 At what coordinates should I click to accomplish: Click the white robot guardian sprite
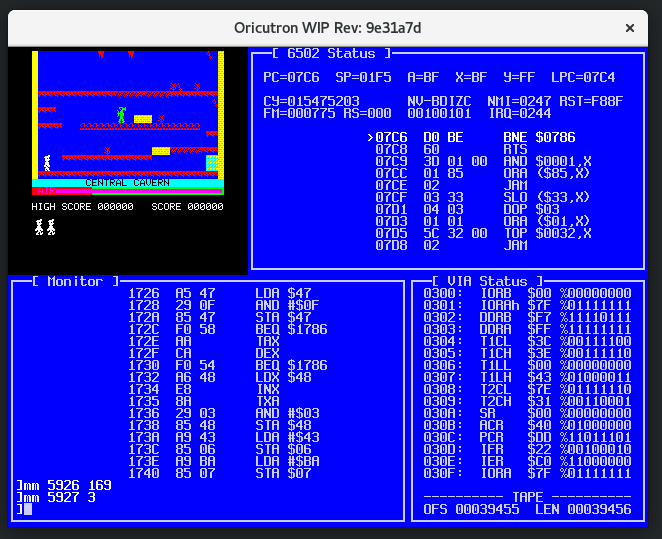click(x=47, y=163)
